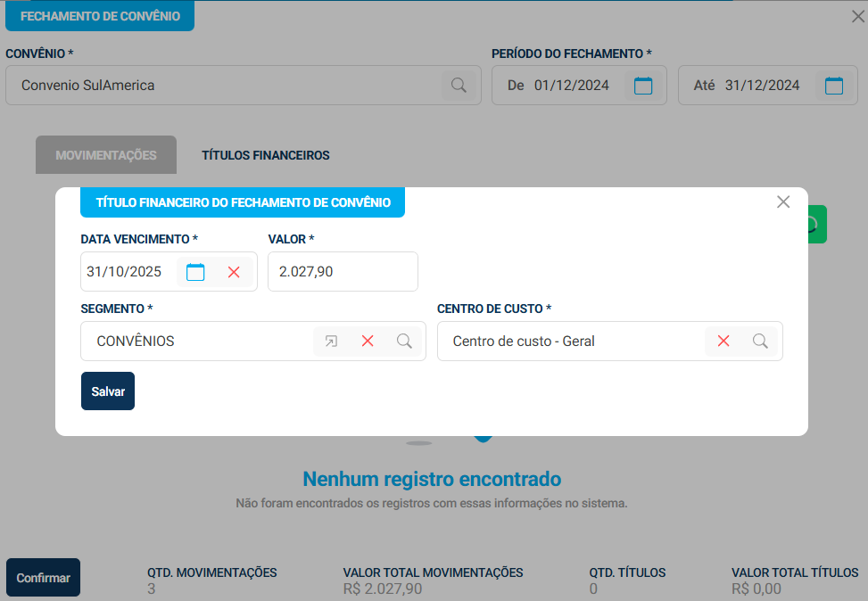Switch to the Títulos Financeiros tab
Screen dimensions: 868x601
266,155
